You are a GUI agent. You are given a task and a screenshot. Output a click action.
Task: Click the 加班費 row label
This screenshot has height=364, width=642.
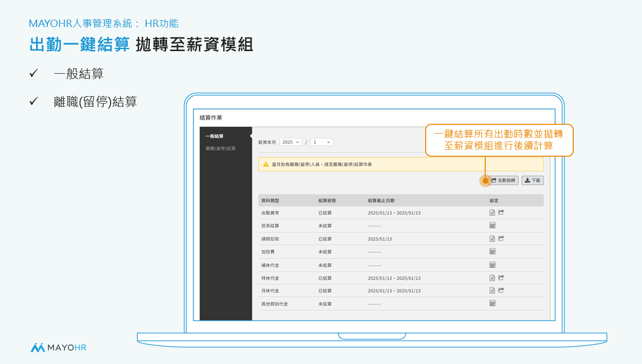[268, 252]
